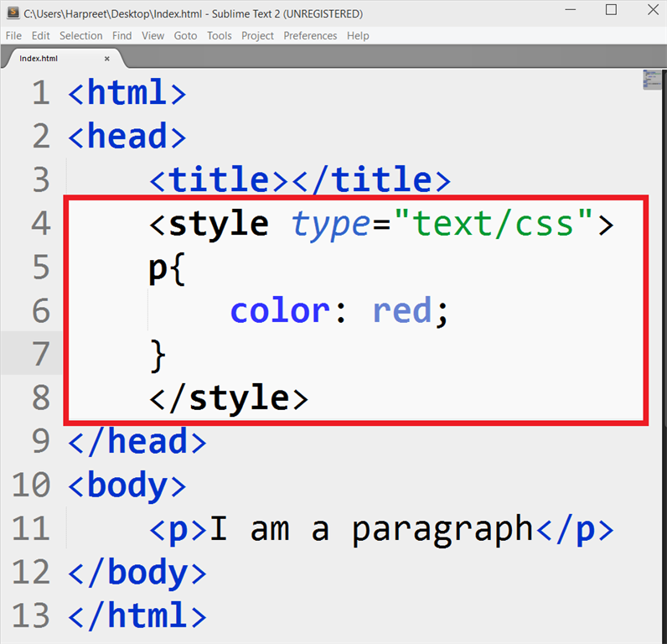Click the minimap code preview
This screenshot has width=667, height=644.
click(x=652, y=80)
